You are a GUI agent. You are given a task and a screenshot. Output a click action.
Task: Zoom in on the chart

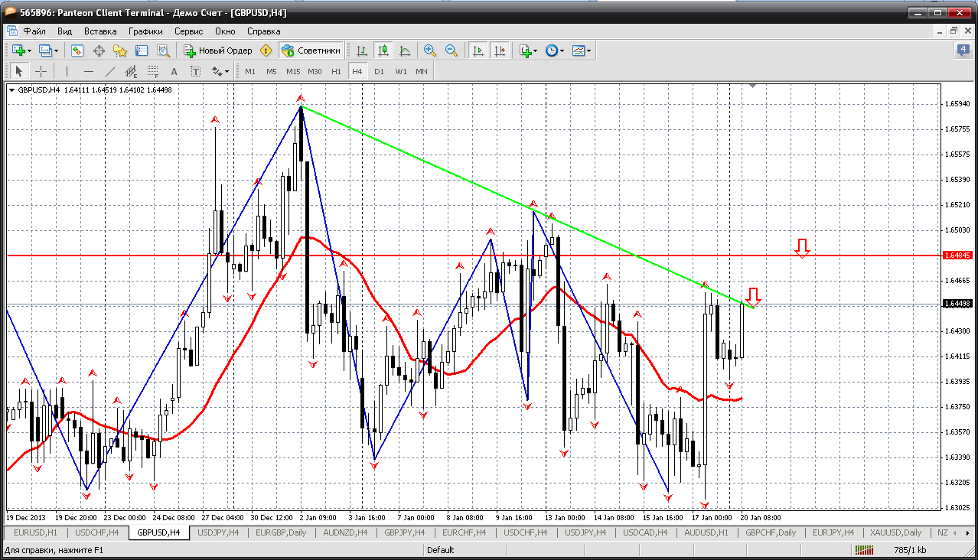[x=430, y=50]
